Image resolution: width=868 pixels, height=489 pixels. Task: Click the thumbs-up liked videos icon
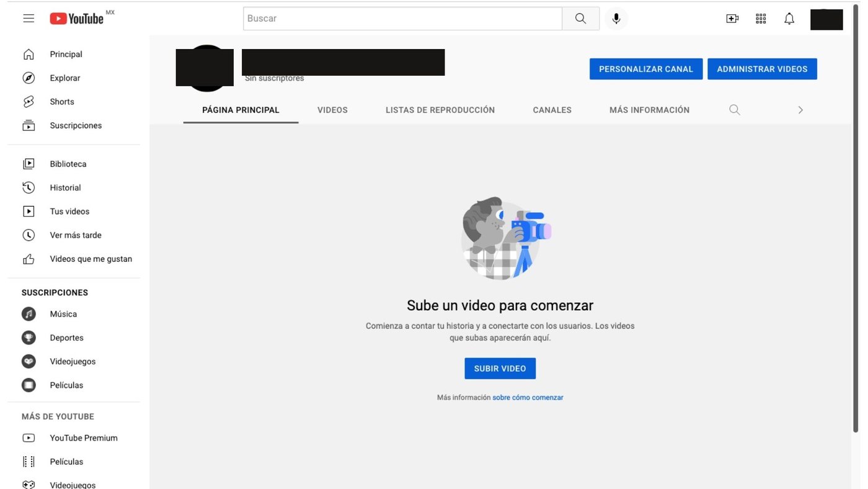[x=29, y=259]
